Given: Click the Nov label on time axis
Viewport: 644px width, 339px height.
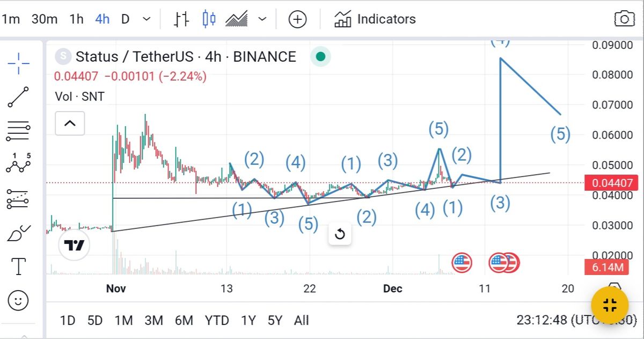Looking at the screenshot, I should pos(116,289).
